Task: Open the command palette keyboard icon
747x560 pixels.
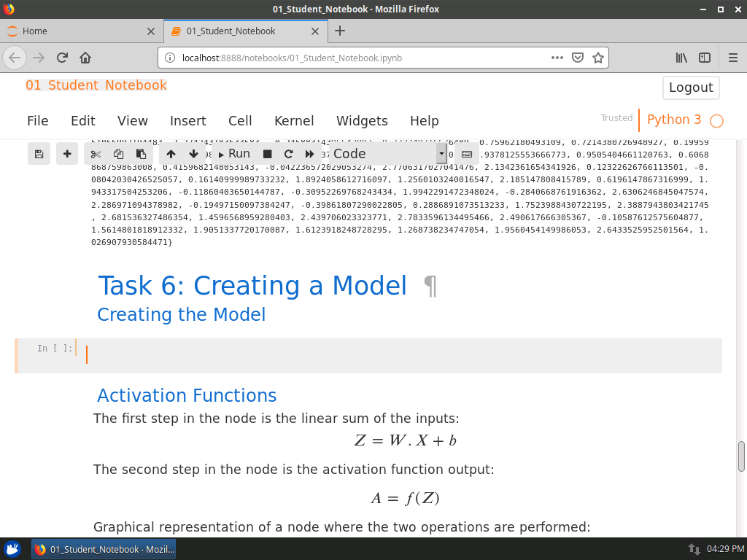Action: pyautogui.click(x=467, y=154)
